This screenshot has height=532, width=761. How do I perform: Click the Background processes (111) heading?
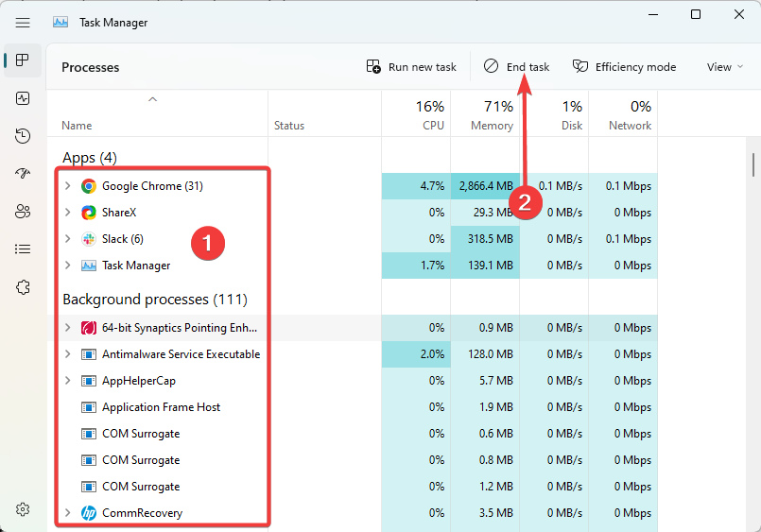pyautogui.click(x=155, y=300)
